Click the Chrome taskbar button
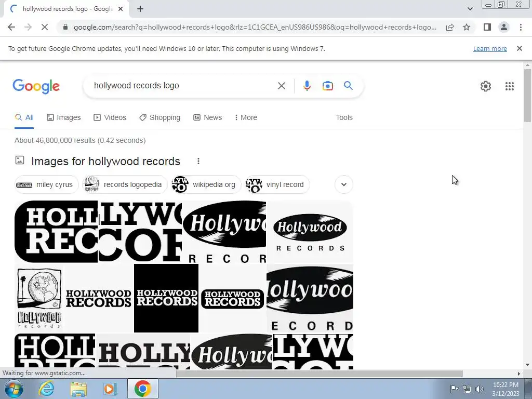The width and height of the screenshot is (532, 399). (x=143, y=389)
